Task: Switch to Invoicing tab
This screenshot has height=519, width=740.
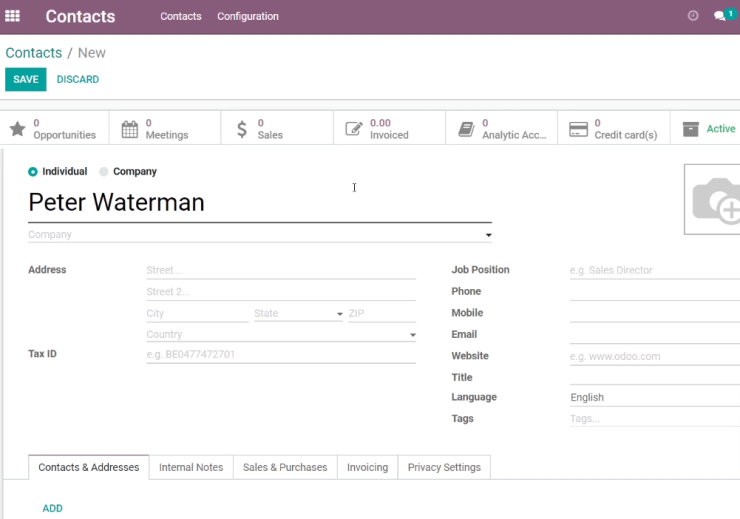Action: pos(368,467)
